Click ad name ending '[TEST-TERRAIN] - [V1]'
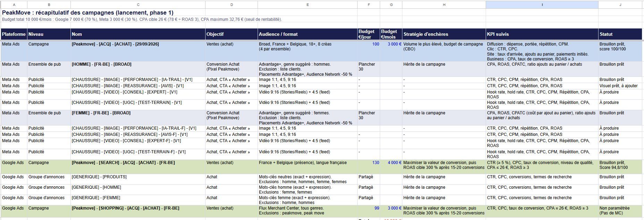The image size is (644, 220). coord(126,103)
